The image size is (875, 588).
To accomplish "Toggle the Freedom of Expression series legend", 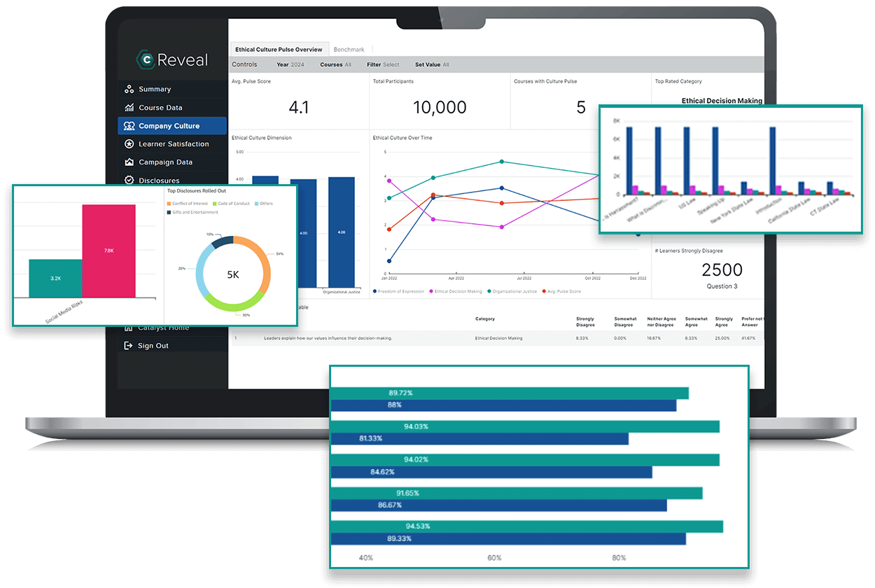I will tap(401, 290).
